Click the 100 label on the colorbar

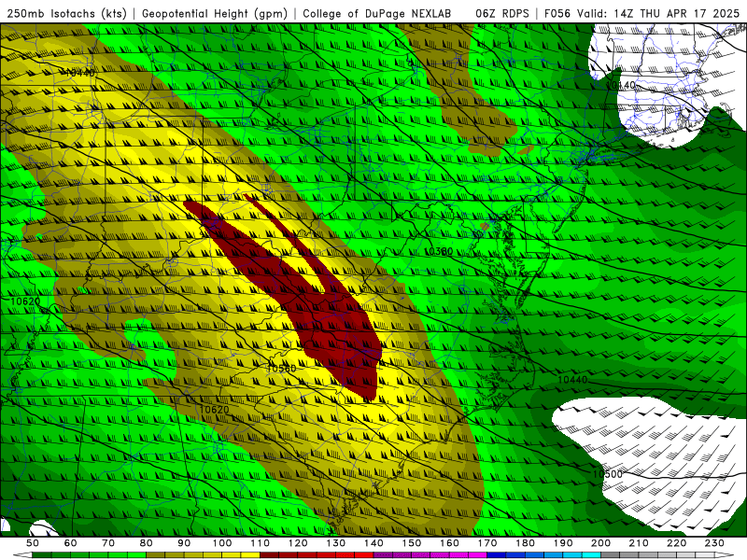pyautogui.click(x=222, y=543)
